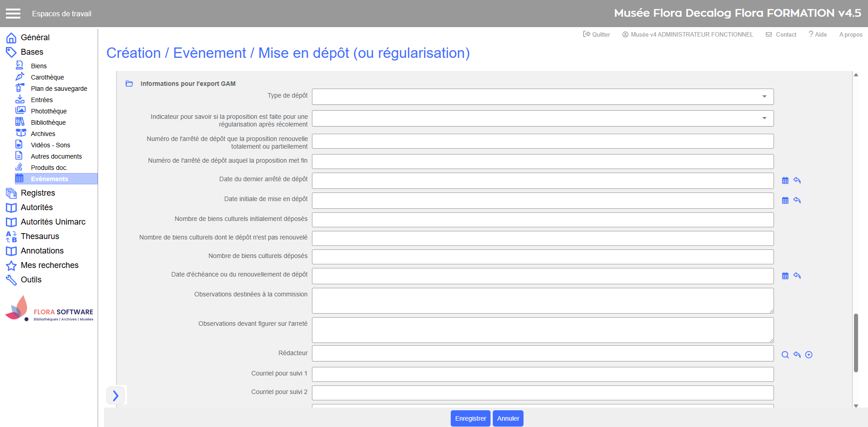Open the hamburger menu icon
The height and width of the screenshot is (427, 868).
tap(13, 14)
